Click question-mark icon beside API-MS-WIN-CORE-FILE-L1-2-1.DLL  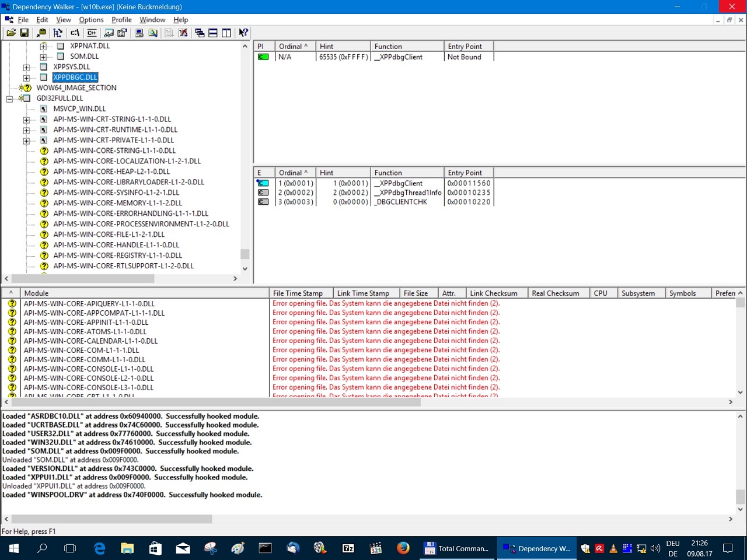(44, 235)
